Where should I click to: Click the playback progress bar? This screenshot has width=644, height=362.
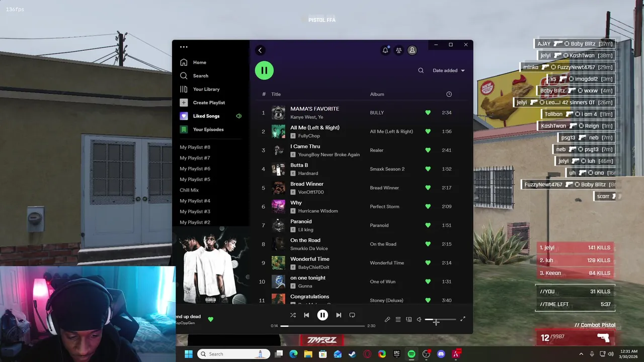point(323,326)
